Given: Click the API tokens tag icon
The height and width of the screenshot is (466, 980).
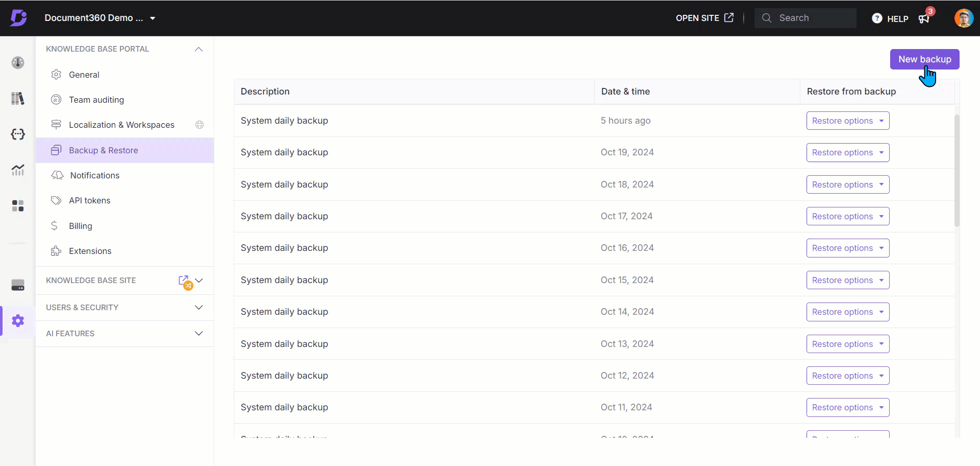Looking at the screenshot, I should pyautogui.click(x=56, y=200).
